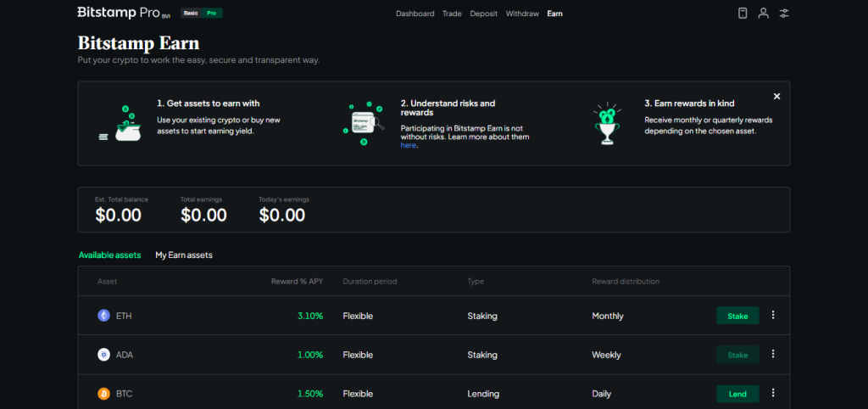Click the trophy rewards illustration in step 3
The image size is (868, 409).
tap(607, 124)
